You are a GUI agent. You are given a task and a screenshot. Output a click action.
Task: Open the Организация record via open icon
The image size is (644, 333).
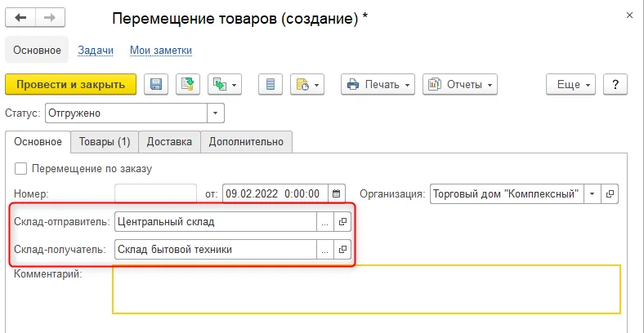[x=610, y=193]
